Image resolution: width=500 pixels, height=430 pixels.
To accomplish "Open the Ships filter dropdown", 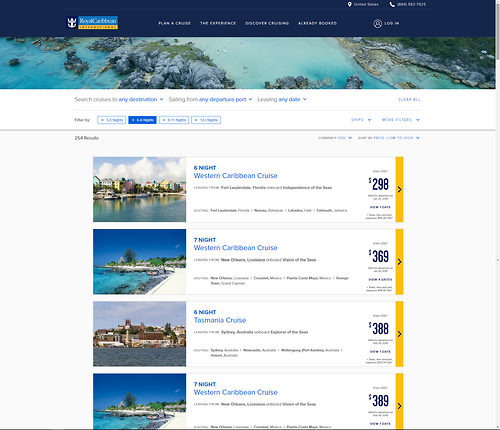I will [361, 120].
